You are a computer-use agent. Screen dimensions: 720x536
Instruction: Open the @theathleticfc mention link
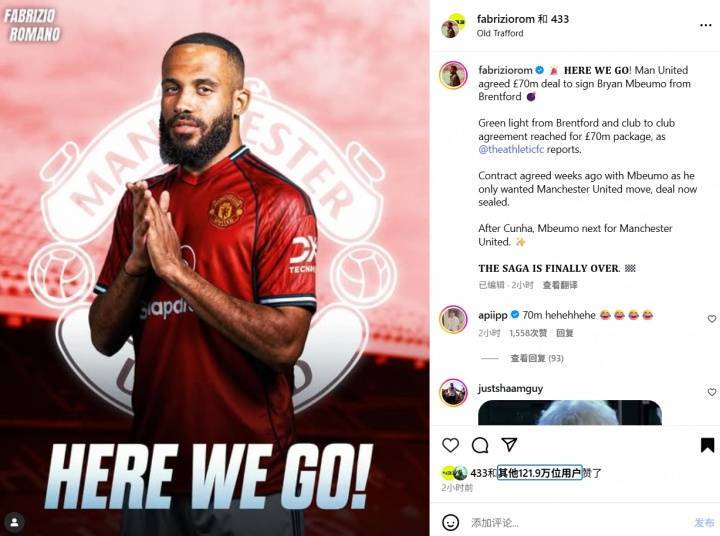(x=511, y=149)
